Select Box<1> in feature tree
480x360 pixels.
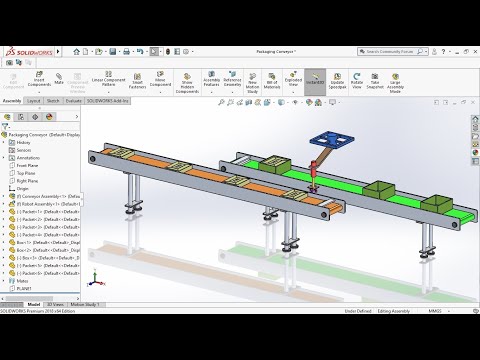coord(44,243)
